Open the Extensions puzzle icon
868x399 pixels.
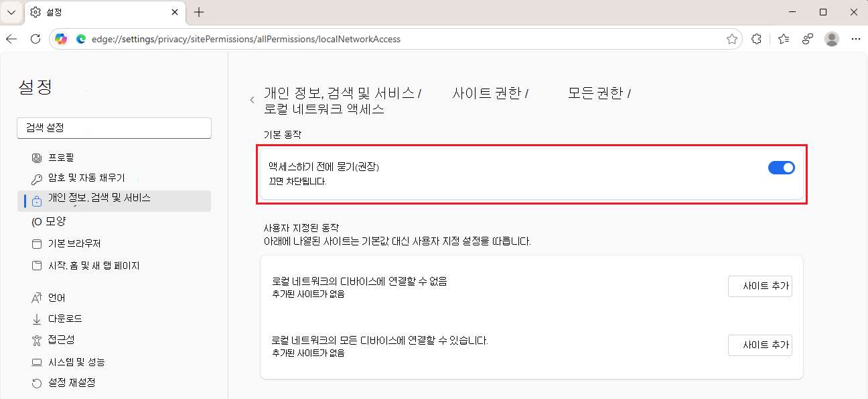click(757, 39)
